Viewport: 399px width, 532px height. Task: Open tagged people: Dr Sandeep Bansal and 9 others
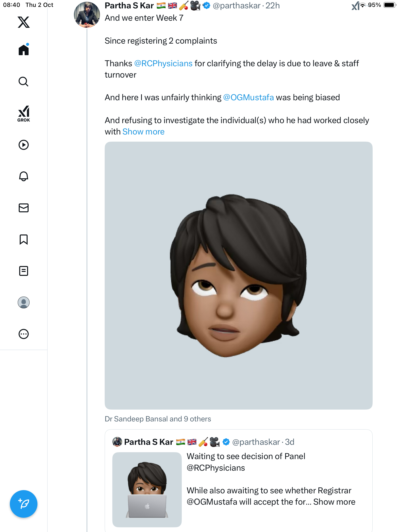point(158,419)
